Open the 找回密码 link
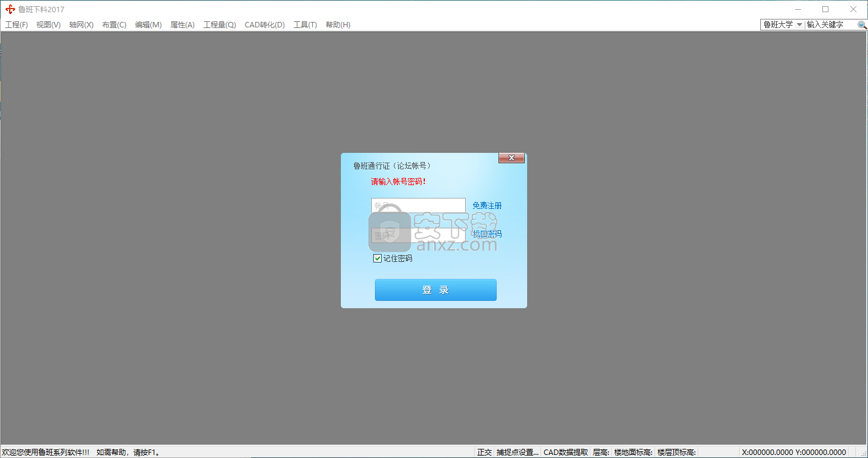Viewport: 868px width, 458px height. (487, 234)
